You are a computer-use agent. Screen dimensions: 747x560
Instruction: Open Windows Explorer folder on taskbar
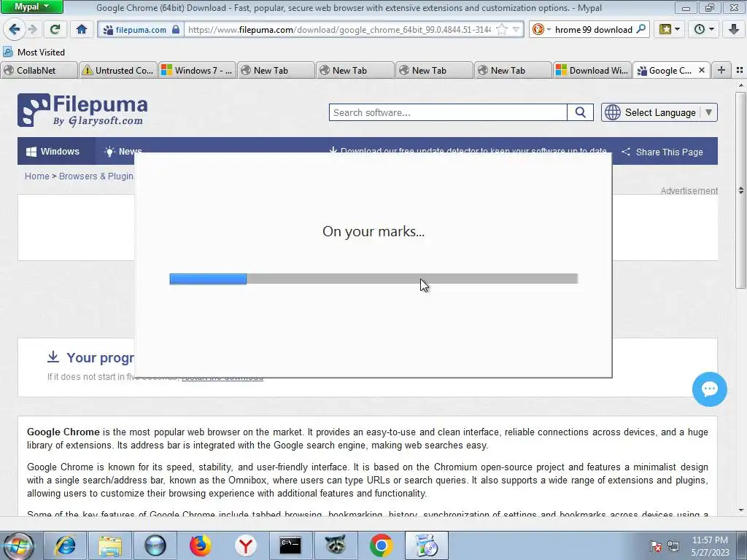point(110,545)
